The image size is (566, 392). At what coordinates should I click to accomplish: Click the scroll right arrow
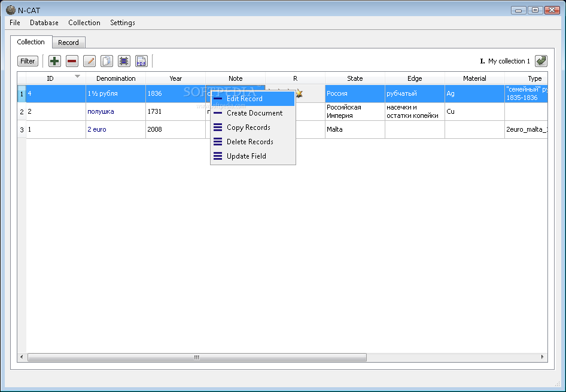point(543,357)
